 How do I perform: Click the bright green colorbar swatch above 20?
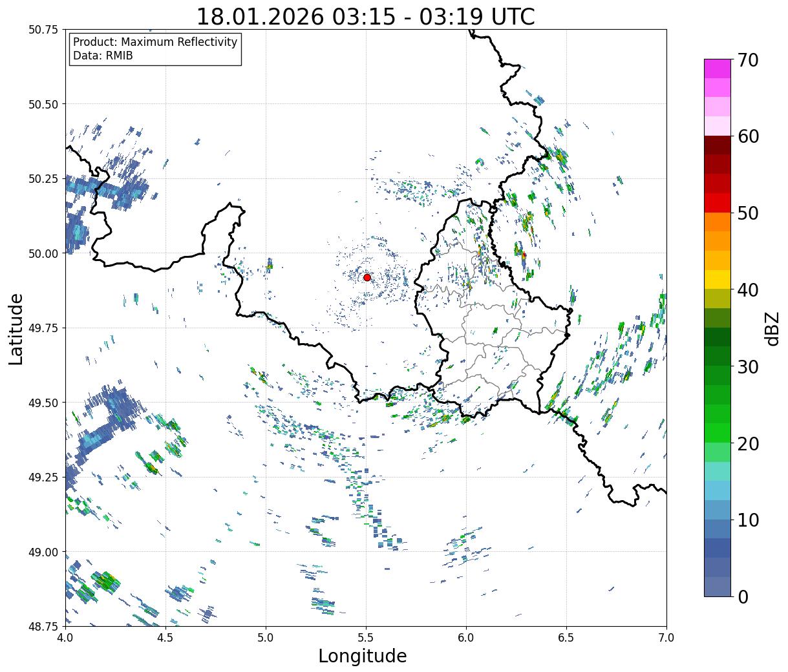coord(718,433)
